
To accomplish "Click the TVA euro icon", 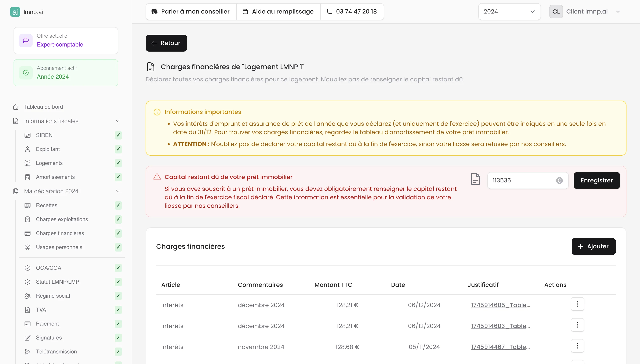I will click(x=28, y=310).
